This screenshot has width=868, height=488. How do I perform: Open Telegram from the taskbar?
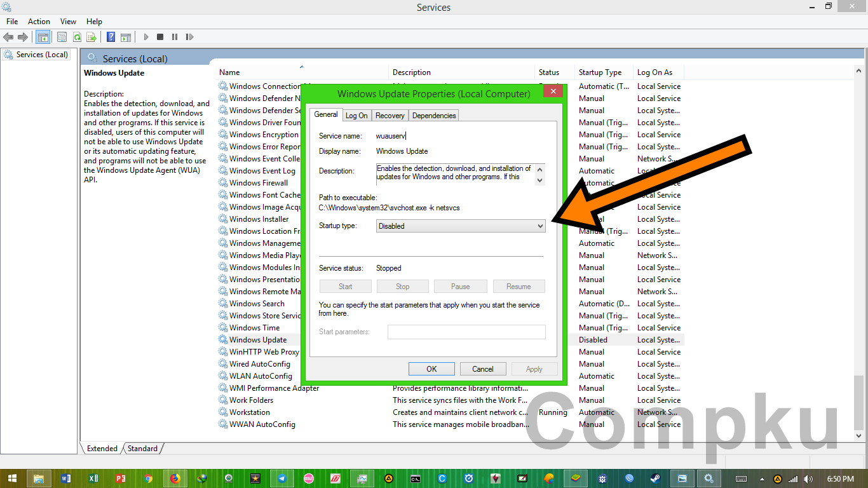tap(281, 478)
